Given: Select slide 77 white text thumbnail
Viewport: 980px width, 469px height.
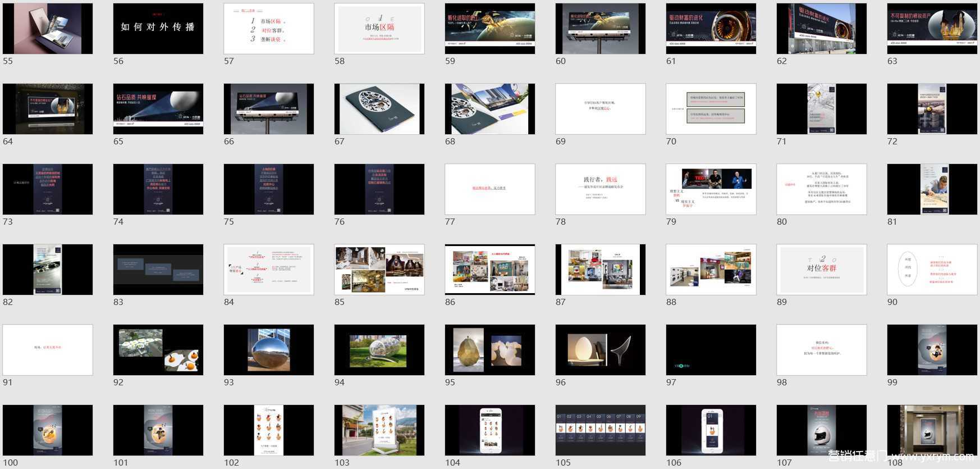Looking at the screenshot, I should [490, 189].
